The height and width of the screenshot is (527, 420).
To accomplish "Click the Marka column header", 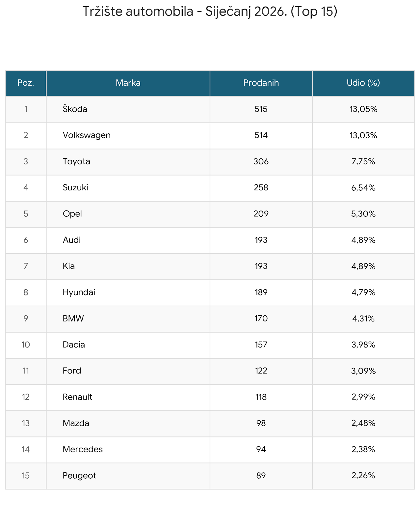I will tap(128, 83).
